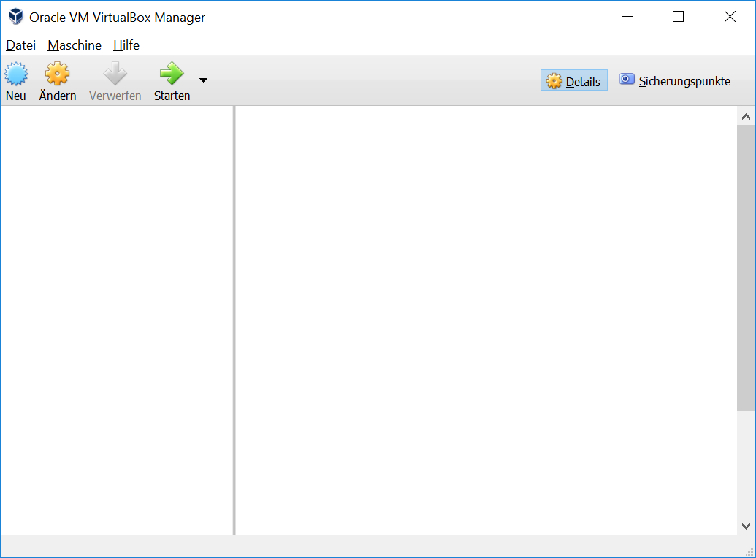This screenshot has width=756, height=558.
Task: Open the Datei menu
Action: [x=20, y=45]
